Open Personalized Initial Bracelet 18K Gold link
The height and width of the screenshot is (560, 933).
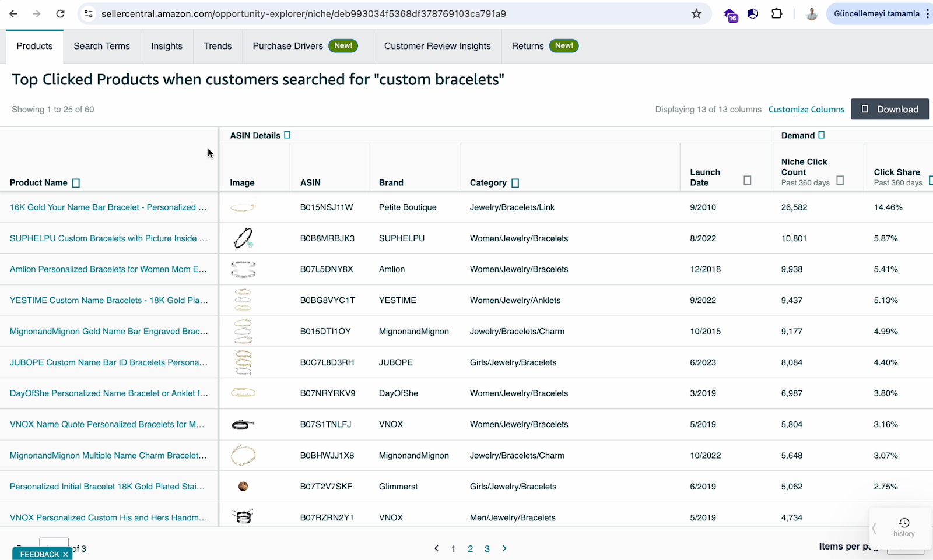click(107, 487)
